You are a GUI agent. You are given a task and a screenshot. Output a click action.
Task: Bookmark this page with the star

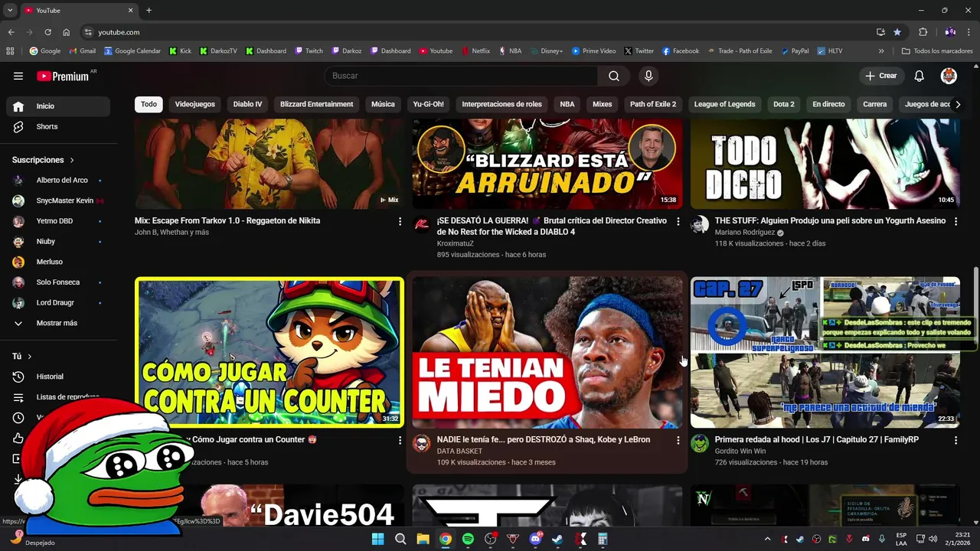click(x=897, y=32)
